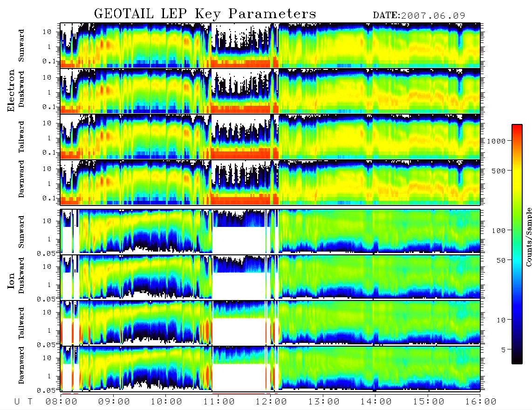Image resolution: width=532 pixels, height=410 pixels.
Task: Click the 16:00 time axis label
Action: (x=481, y=402)
